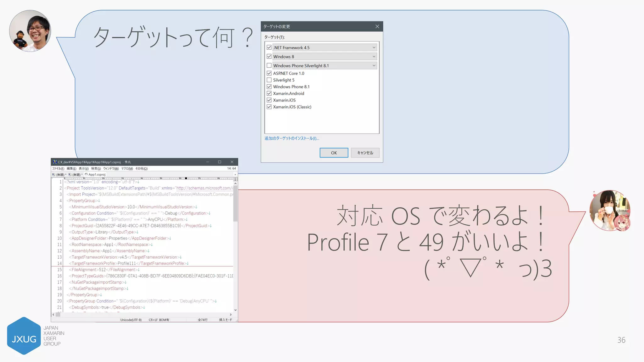Viewport: 644px width, 362px height.
Task: Open the 検索(S) menu
Action: (x=96, y=169)
